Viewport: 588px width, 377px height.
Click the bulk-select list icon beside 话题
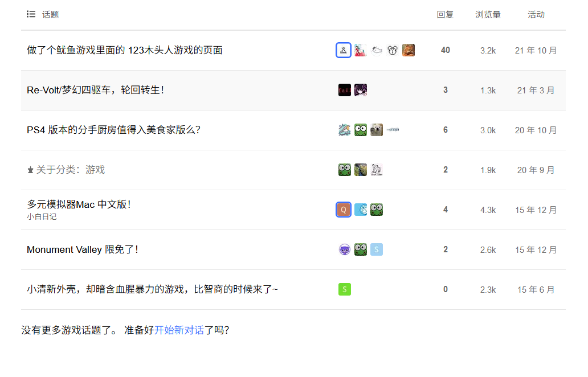point(31,14)
